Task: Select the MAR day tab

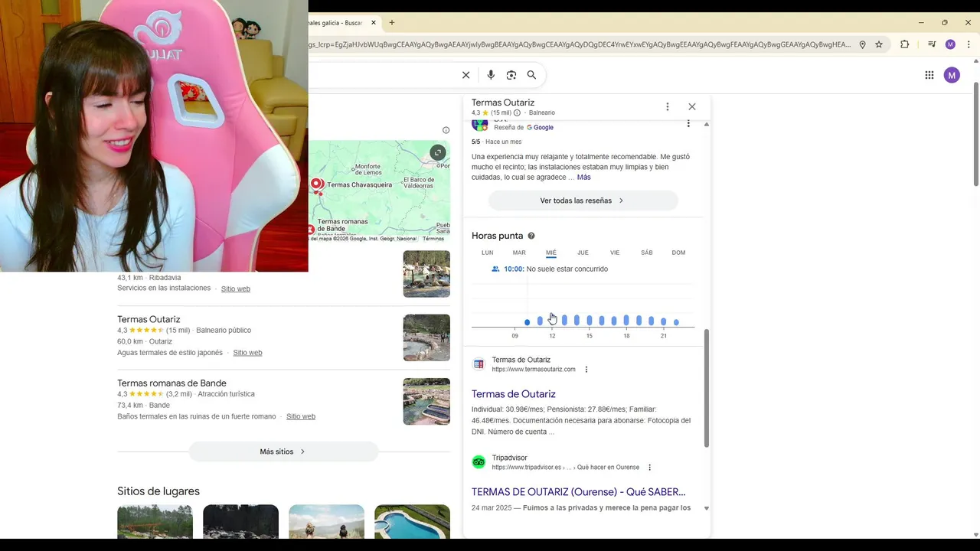Action: 519,253
